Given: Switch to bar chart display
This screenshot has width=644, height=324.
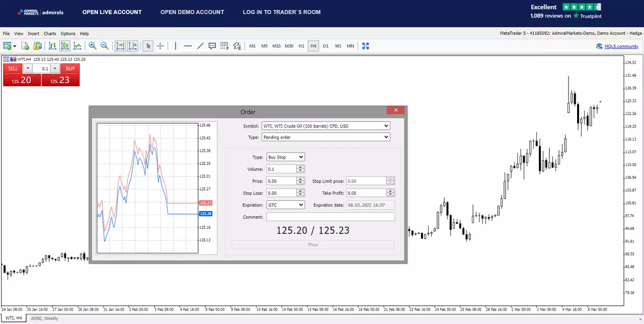Looking at the screenshot, I should [x=52, y=46].
